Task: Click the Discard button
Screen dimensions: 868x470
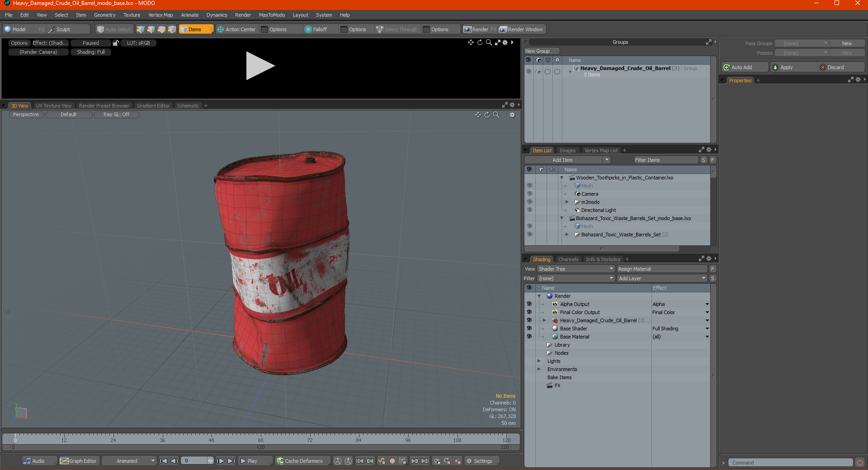Action: [x=841, y=67]
